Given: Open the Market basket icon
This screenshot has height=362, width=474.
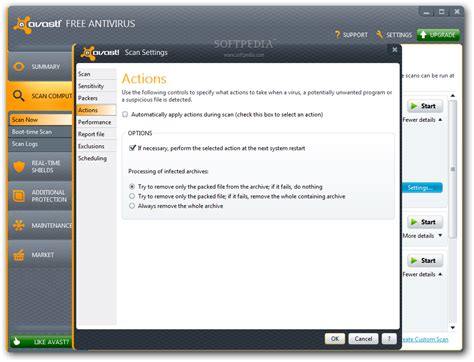Looking at the screenshot, I should pos(19,255).
